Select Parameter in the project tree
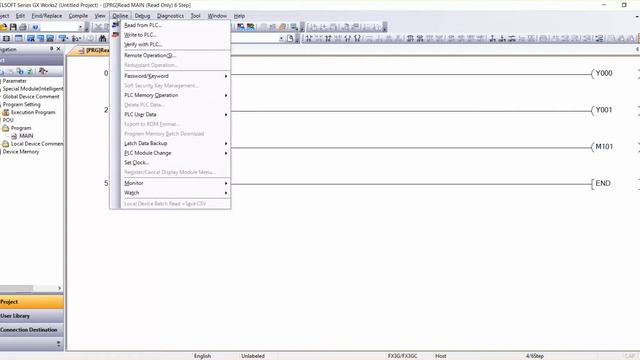 [15, 81]
